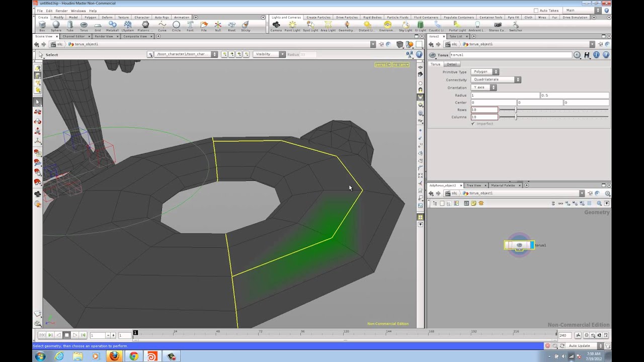
Task: Add a Camera from the shelf
Action: coord(276,26)
